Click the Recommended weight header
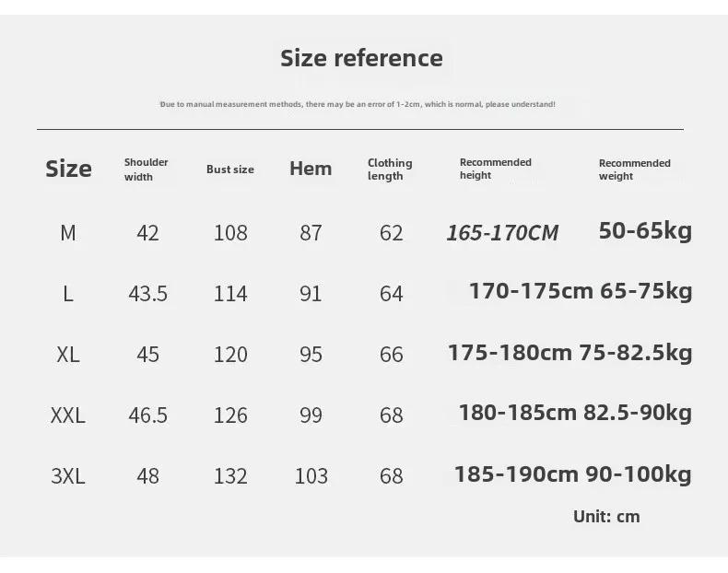The width and height of the screenshot is (728, 573). tap(634, 170)
